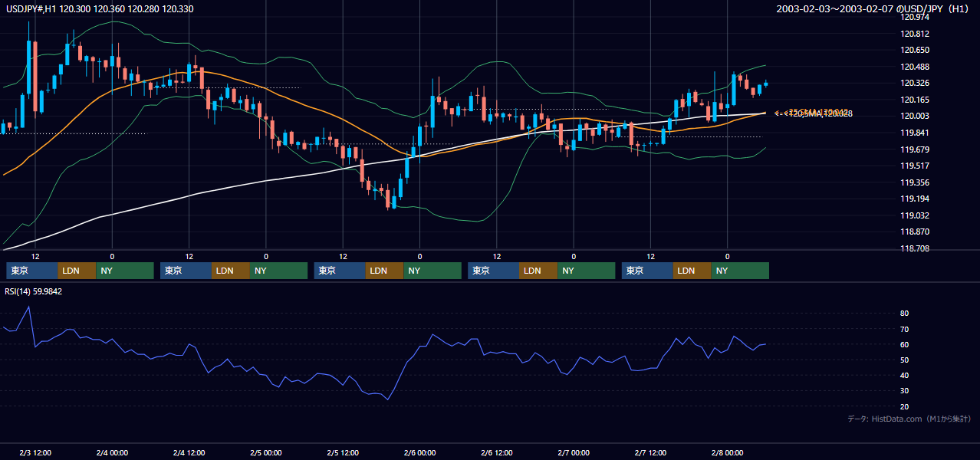Select the 120.974 price axis label
Screen dimensions: 980x460
pyautogui.click(x=916, y=17)
